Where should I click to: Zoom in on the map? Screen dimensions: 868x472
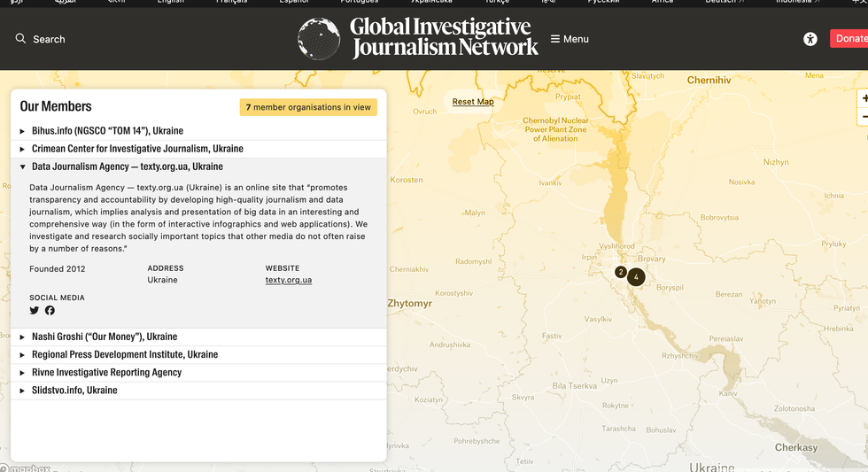click(x=863, y=98)
